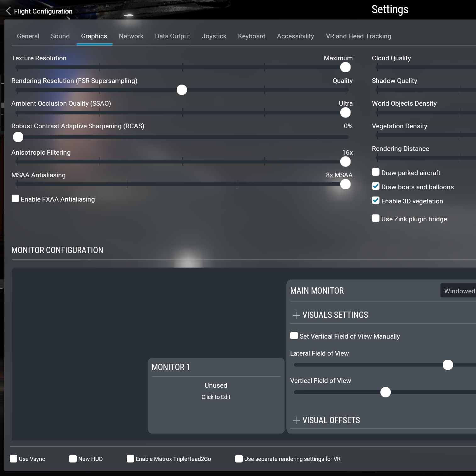Click the Rendering Resolution FSR slider handle
Screen dimensions: 476x476
pyautogui.click(x=182, y=90)
